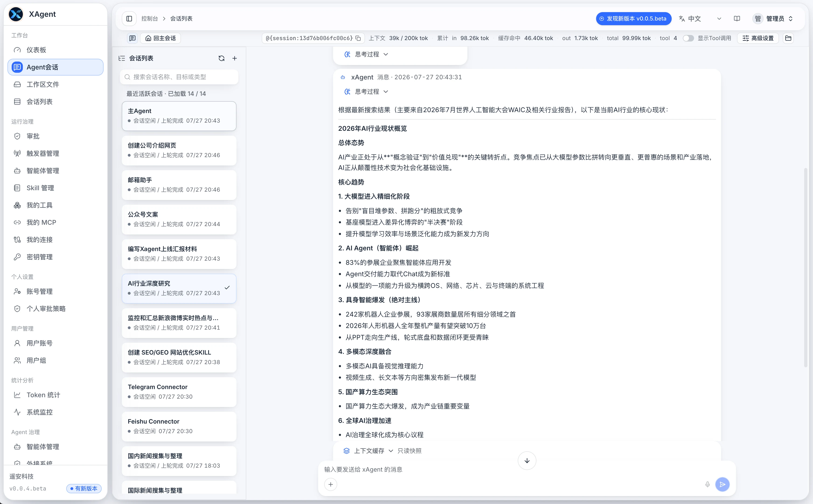Viewport: 813px width, 504px height.
Task: Expand the topmost 思考过程 section
Action: click(x=366, y=54)
